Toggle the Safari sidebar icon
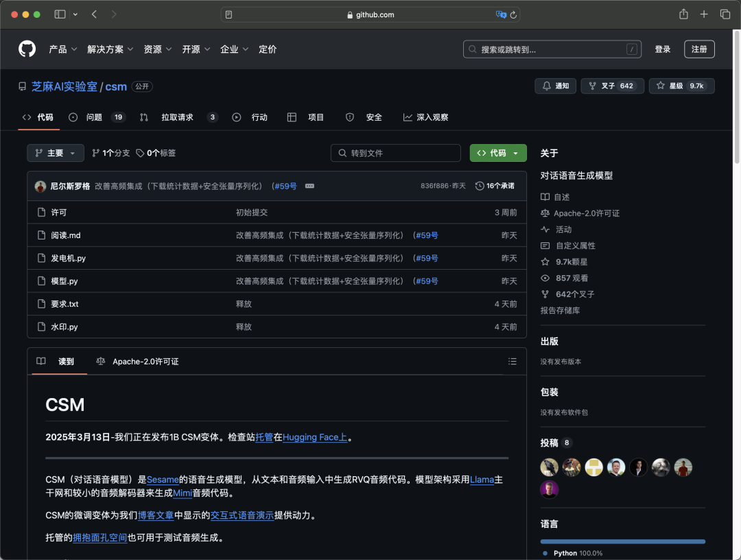The height and width of the screenshot is (560, 741). pos(60,14)
